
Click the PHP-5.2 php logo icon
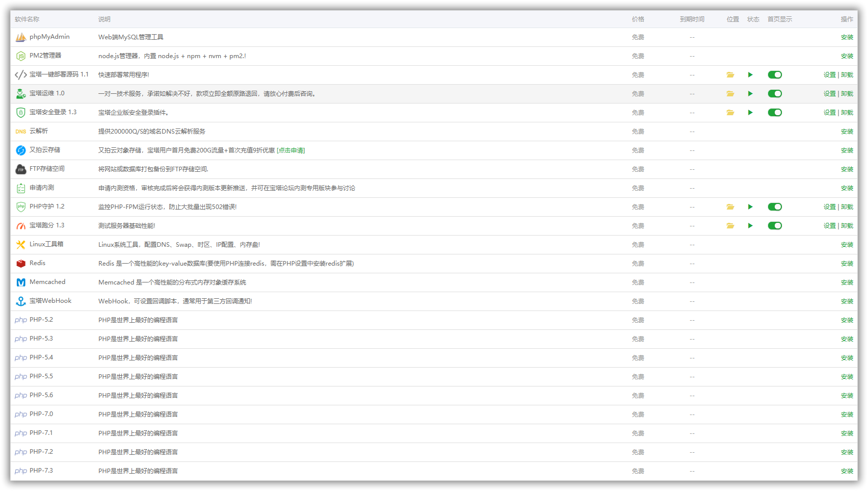tap(21, 320)
